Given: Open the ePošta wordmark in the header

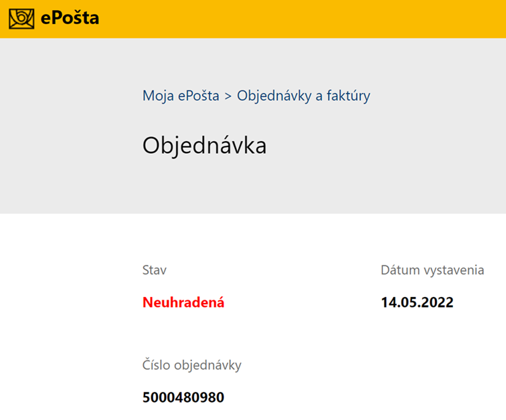Looking at the screenshot, I should coord(70,18).
